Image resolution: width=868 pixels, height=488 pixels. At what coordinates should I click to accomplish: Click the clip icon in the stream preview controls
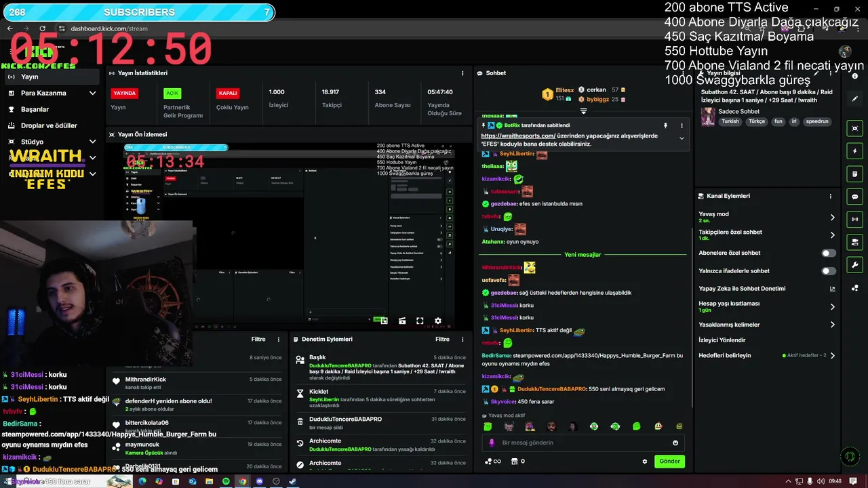(402, 321)
